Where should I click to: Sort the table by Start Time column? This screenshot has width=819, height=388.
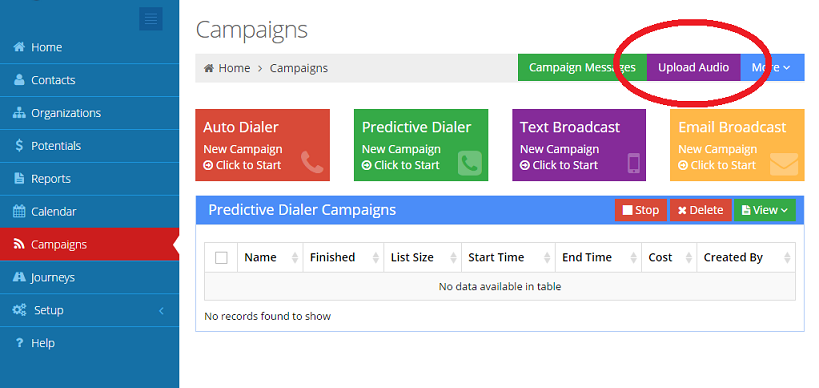508,257
